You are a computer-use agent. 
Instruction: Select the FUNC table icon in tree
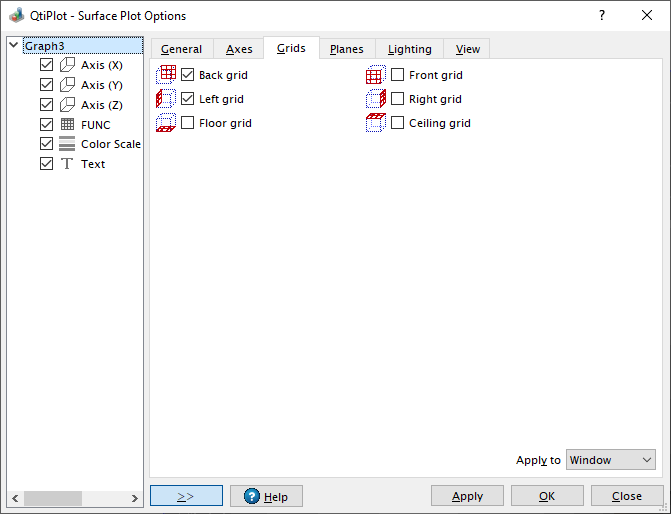click(x=67, y=125)
